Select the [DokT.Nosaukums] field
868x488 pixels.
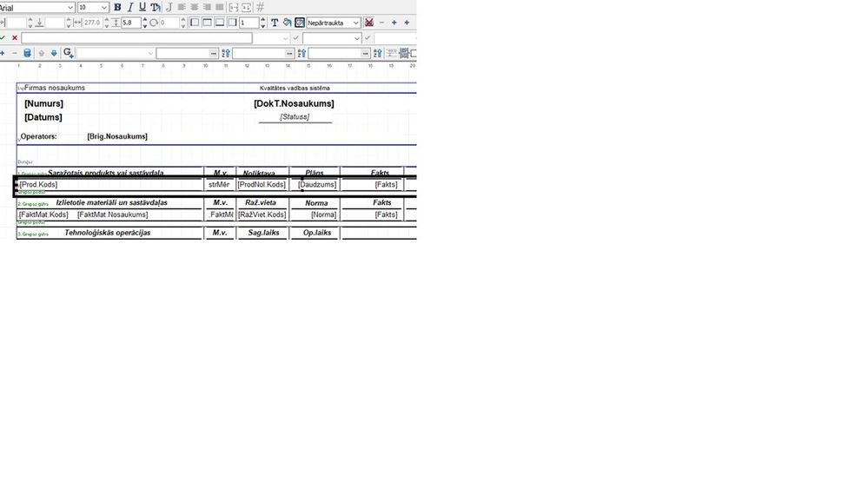coord(294,103)
